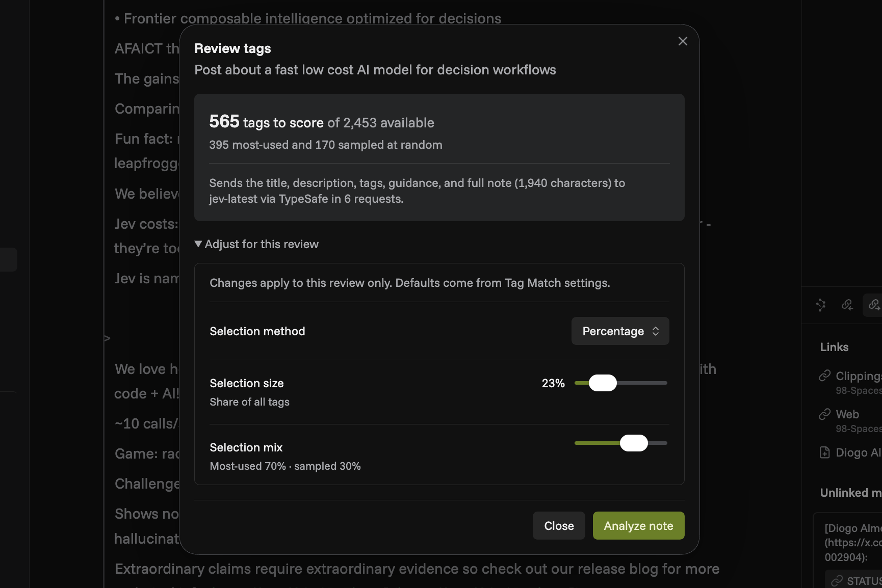882x588 pixels.
Task: Click the 'Selection size' label
Action: pyautogui.click(x=246, y=383)
